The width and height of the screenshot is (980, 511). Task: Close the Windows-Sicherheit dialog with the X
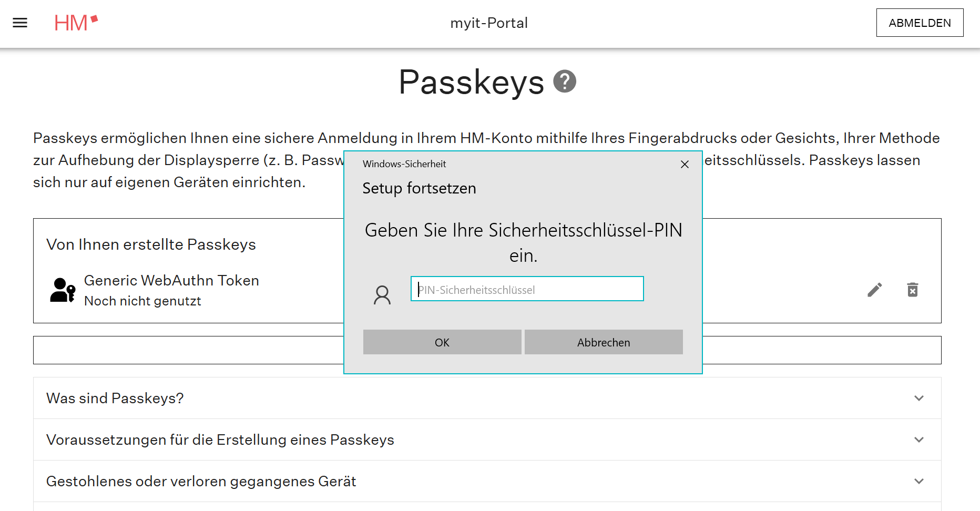(685, 165)
